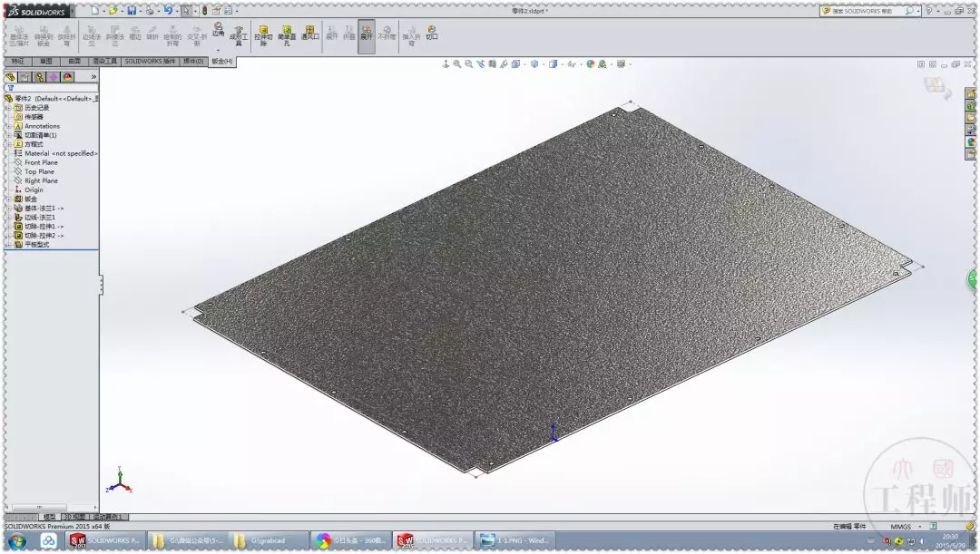Open the 1-1.PNG viewer window in taskbar
Viewport: 980px width, 554px height.
[x=515, y=540]
